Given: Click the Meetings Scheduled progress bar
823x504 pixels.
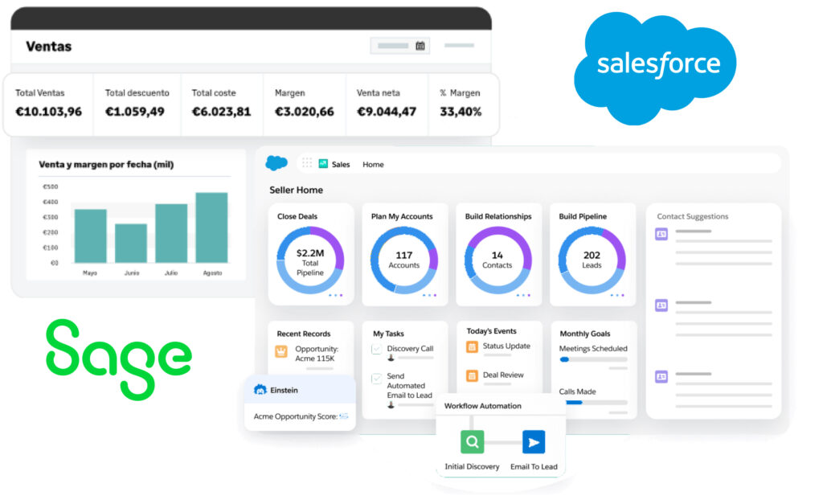Looking at the screenshot, I should click(593, 359).
